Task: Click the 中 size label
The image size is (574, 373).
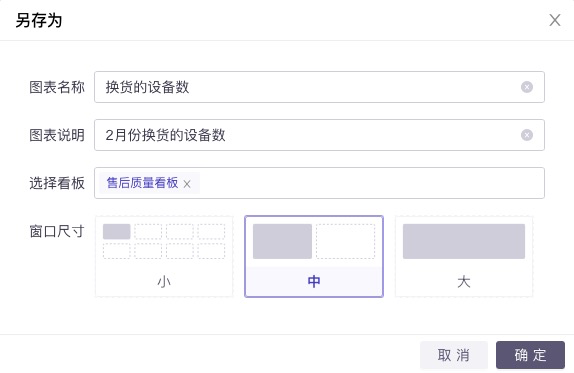Action: tap(314, 281)
